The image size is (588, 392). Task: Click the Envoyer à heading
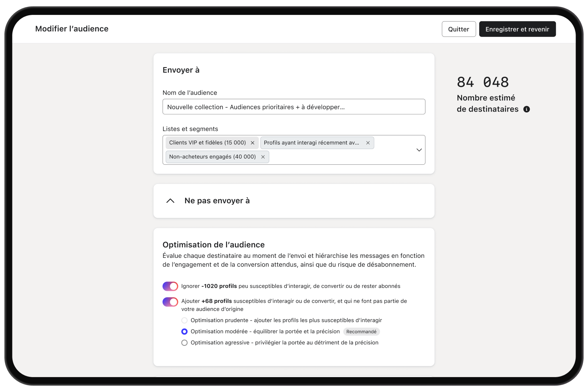181,70
